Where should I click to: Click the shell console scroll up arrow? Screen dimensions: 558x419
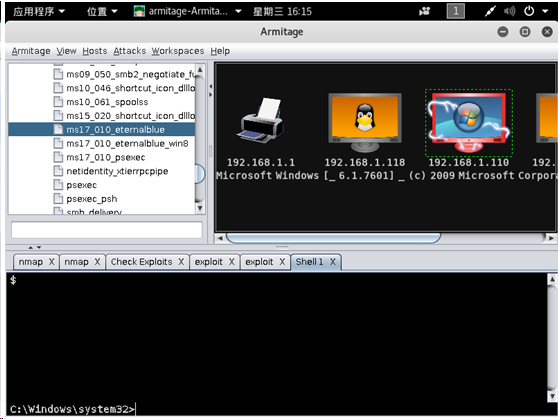(x=552, y=279)
